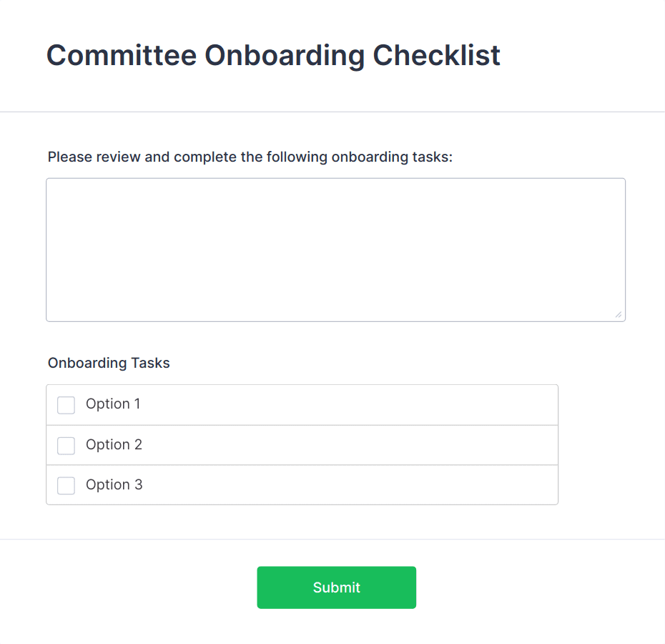This screenshot has height=644, width=665.
Task: Toggle the last checkbox under Onboarding Tasks
Action: pos(66,485)
